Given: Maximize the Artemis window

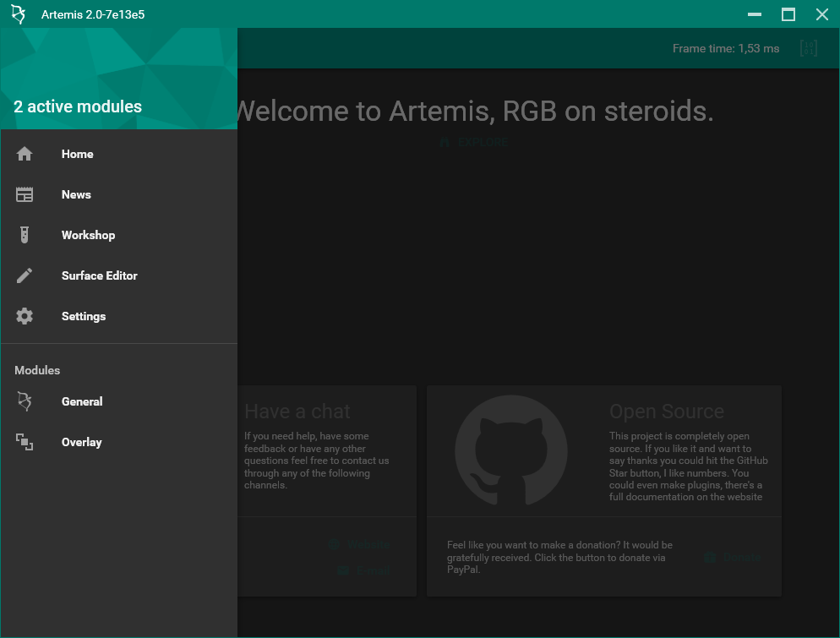Looking at the screenshot, I should 788,14.
